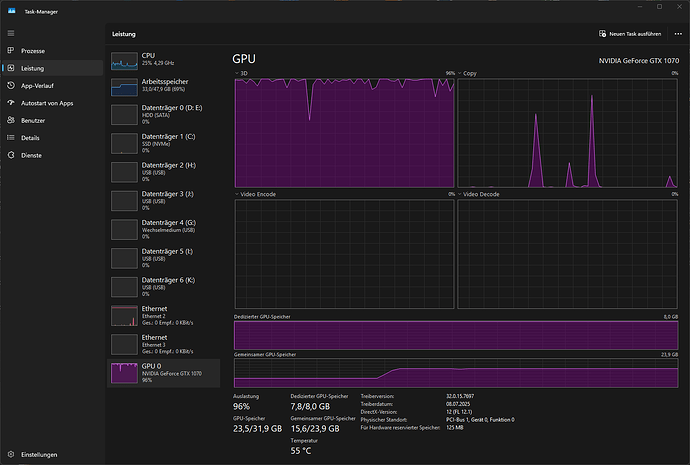This screenshot has width=690, height=465.
Task: Expand the 3D graph engine dropdown
Action: point(237,73)
